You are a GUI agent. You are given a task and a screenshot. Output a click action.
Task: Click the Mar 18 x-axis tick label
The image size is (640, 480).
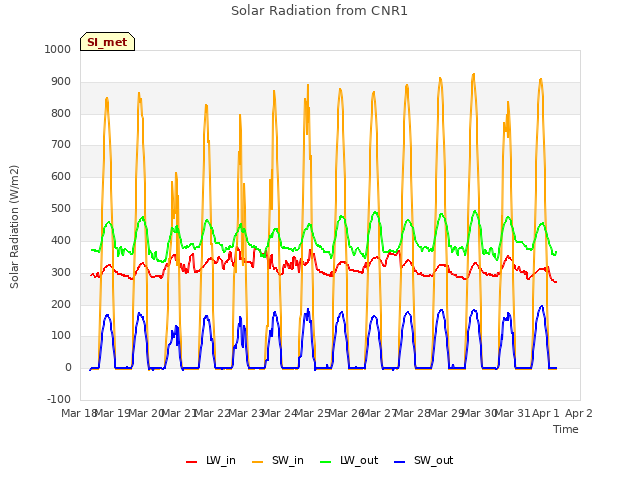pyautogui.click(x=78, y=413)
